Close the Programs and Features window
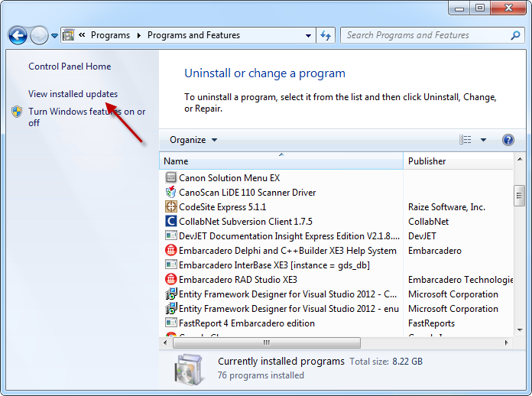The image size is (532, 396). (x=508, y=8)
